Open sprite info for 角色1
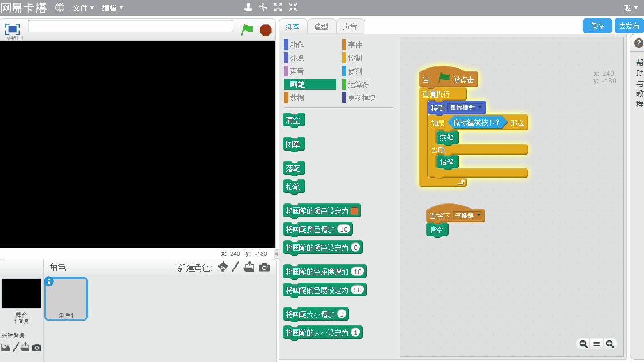 (49, 282)
